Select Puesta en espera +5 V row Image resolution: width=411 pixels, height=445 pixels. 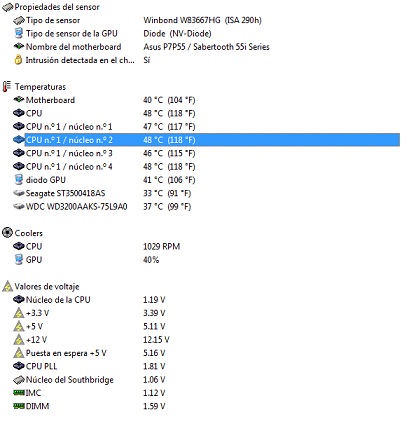[x=206, y=353]
